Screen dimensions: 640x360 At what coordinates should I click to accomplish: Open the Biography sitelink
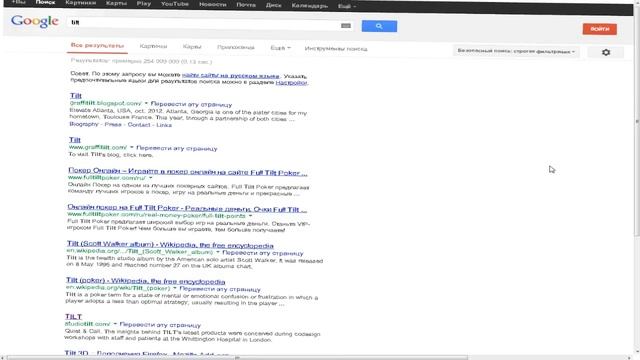(x=84, y=124)
